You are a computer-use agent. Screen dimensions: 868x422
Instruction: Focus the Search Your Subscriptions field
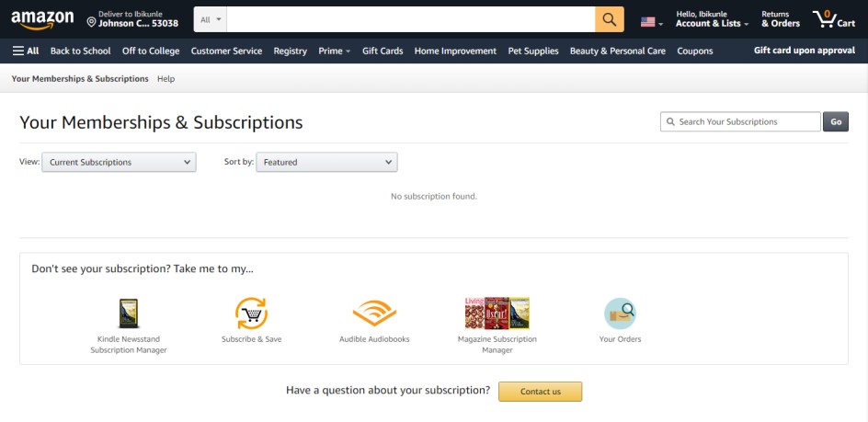(740, 122)
